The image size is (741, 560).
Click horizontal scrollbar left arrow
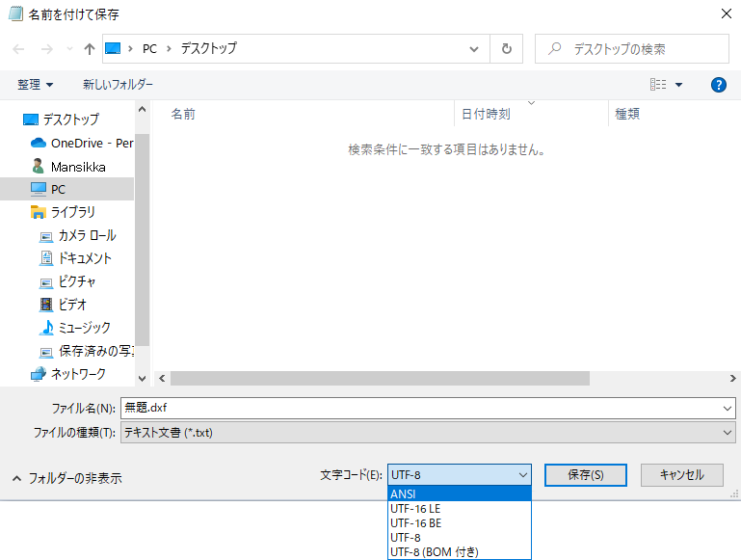pyautogui.click(x=162, y=378)
